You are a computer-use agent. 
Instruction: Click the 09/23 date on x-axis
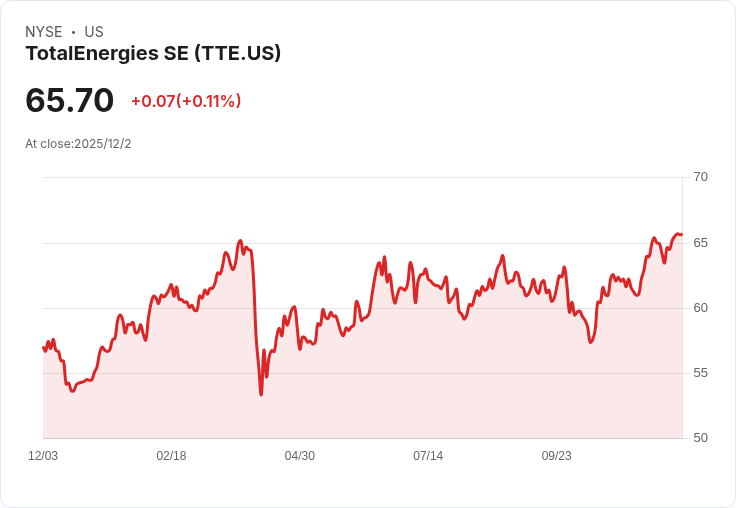tap(557, 455)
